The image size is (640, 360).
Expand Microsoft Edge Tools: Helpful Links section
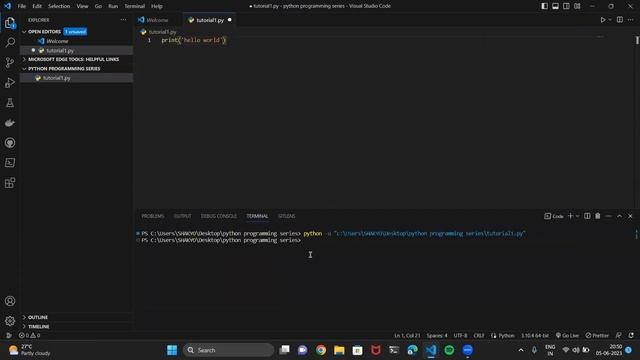pyautogui.click(x=73, y=59)
